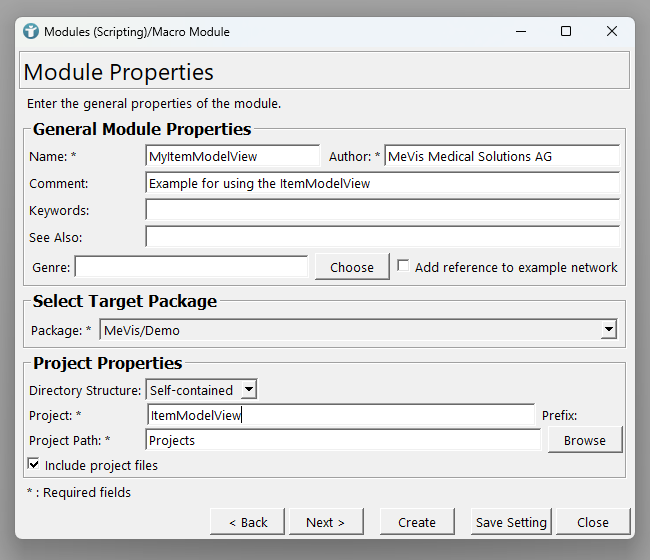Go to Next wizard page
Screen dimensions: 650x560
pyautogui.click(x=325, y=522)
